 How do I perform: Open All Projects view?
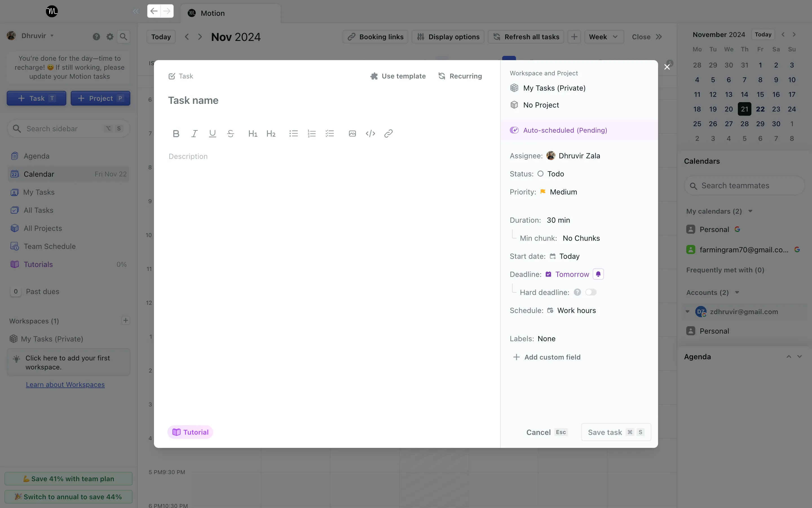point(68,229)
